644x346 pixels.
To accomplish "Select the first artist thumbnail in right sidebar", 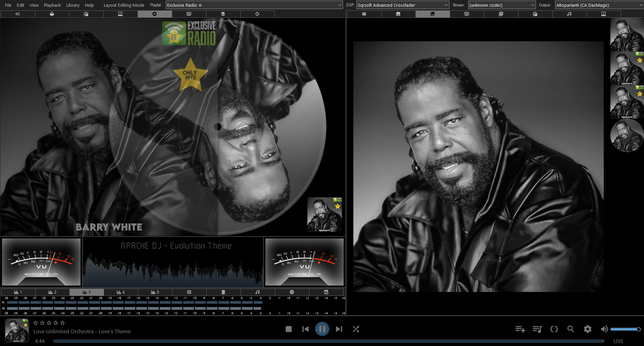I will coord(627,35).
